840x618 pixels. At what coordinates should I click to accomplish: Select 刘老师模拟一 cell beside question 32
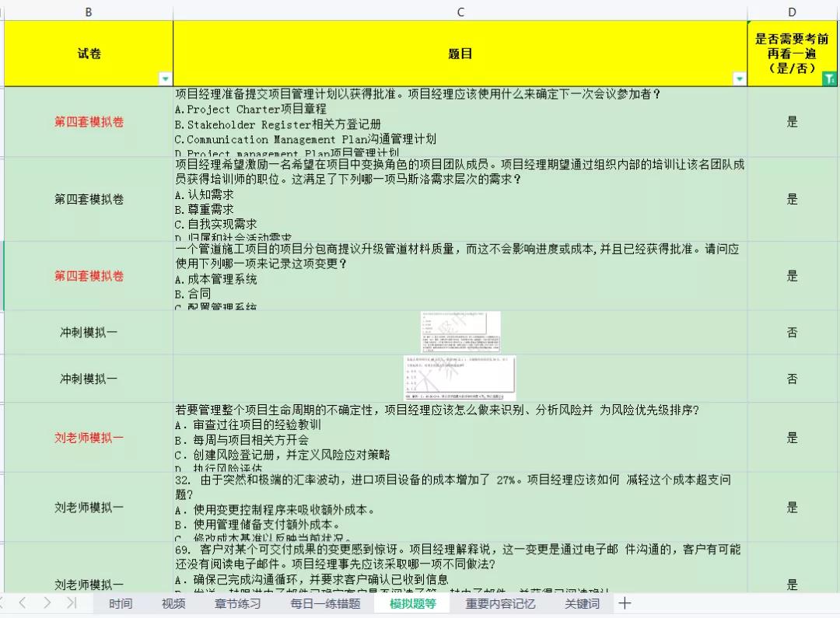pos(89,507)
